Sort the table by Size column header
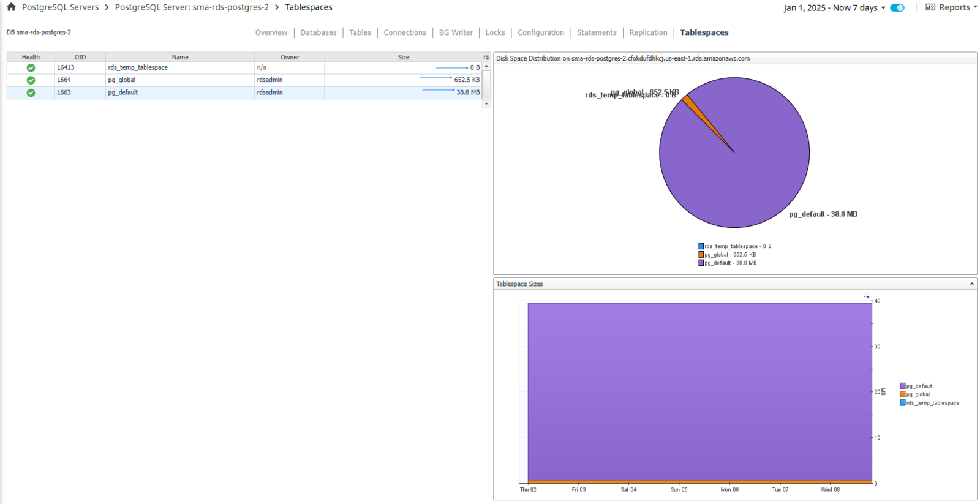The height and width of the screenshot is (504, 980). 404,57
